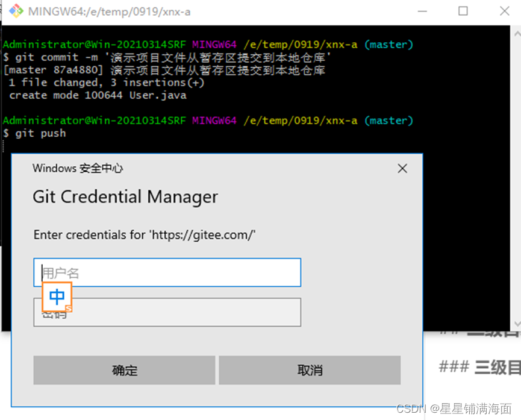Click the 'git push' command text
521x420 pixels.
[40, 133]
